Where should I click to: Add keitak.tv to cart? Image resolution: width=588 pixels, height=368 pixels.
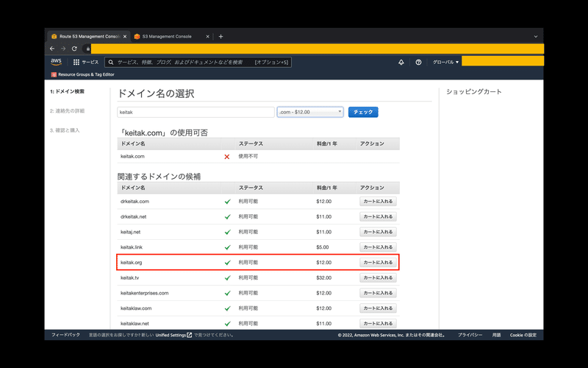[378, 277]
